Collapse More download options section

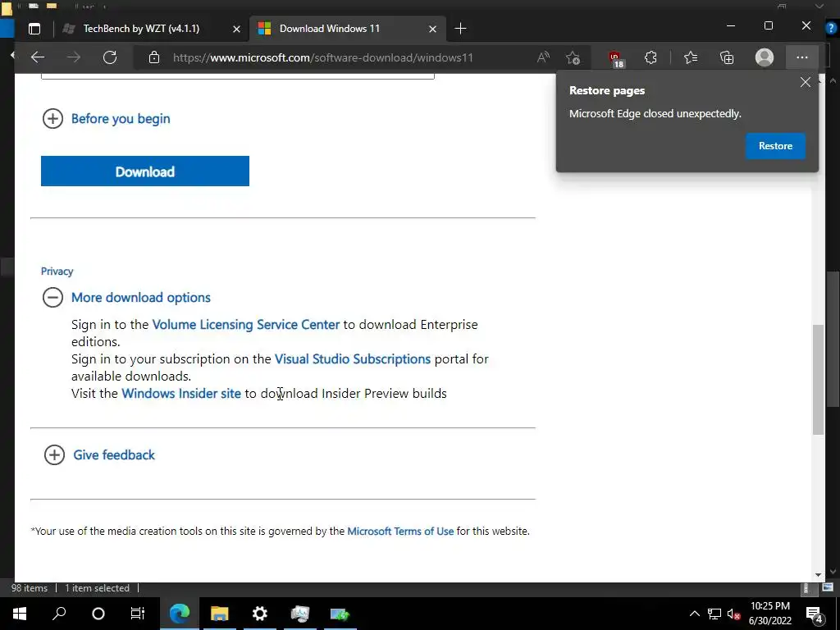(126, 297)
